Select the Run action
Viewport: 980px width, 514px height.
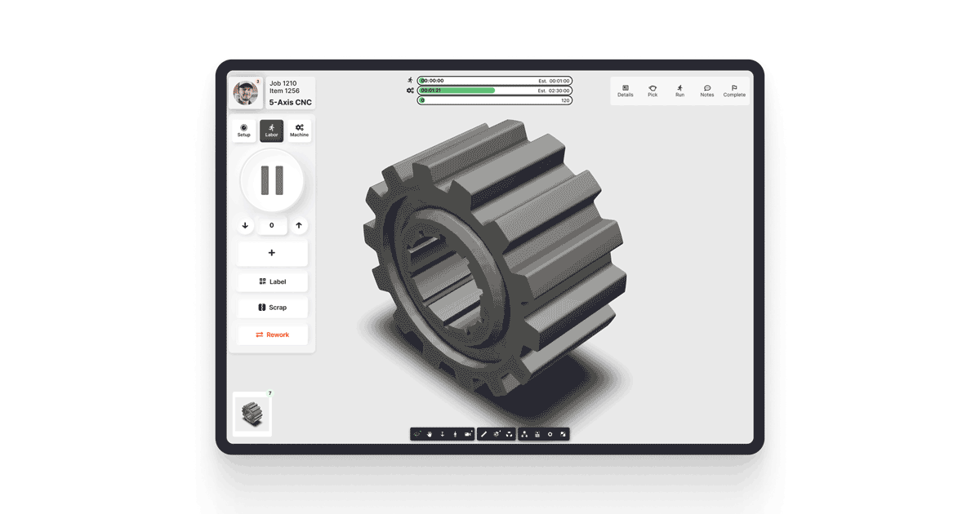tap(679, 90)
